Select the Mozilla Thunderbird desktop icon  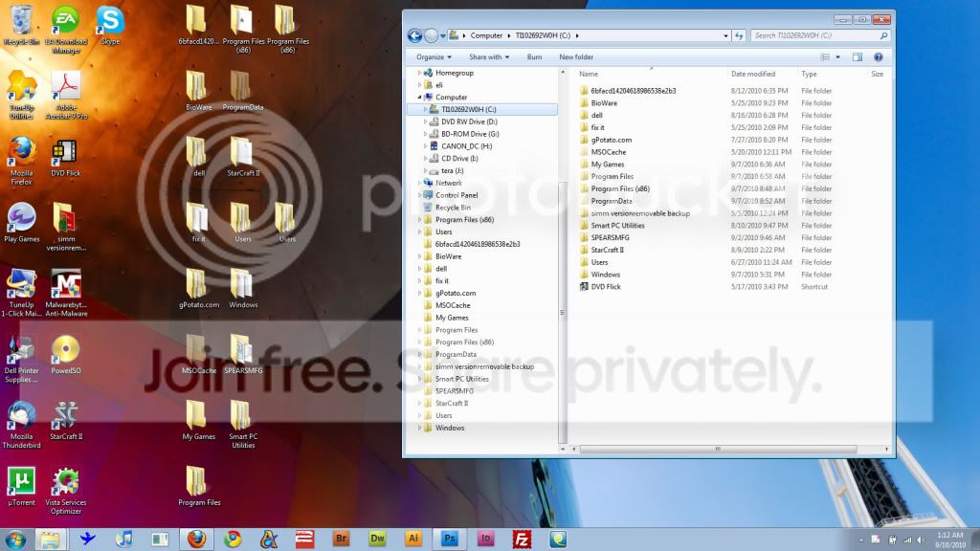(21, 425)
